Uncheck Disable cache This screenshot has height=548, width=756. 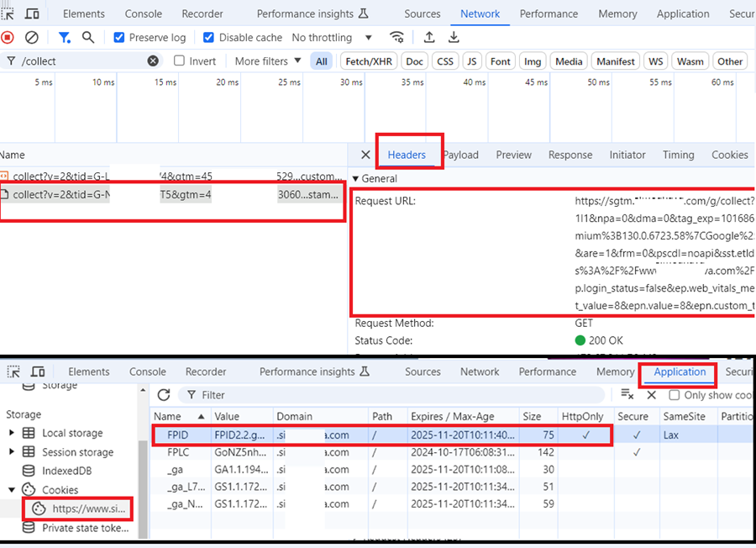click(208, 37)
